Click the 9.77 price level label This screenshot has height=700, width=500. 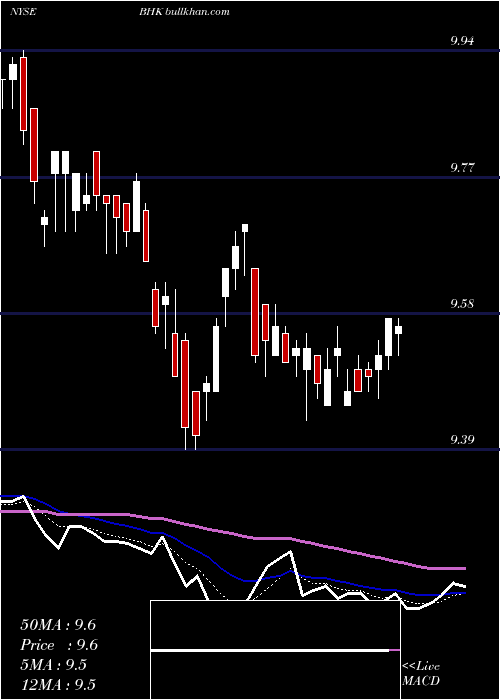tap(462, 168)
